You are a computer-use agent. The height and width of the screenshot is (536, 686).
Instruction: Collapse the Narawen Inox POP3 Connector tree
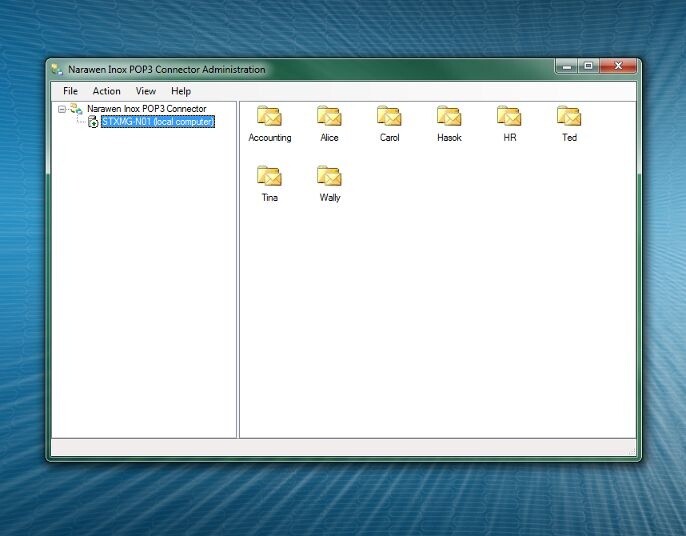pos(62,109)
